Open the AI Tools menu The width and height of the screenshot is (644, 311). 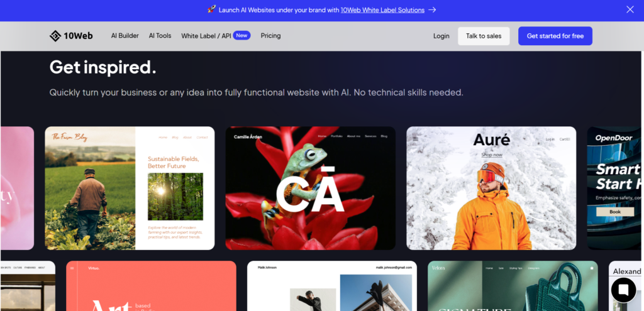pyautogui.click(x=160, y=36)
